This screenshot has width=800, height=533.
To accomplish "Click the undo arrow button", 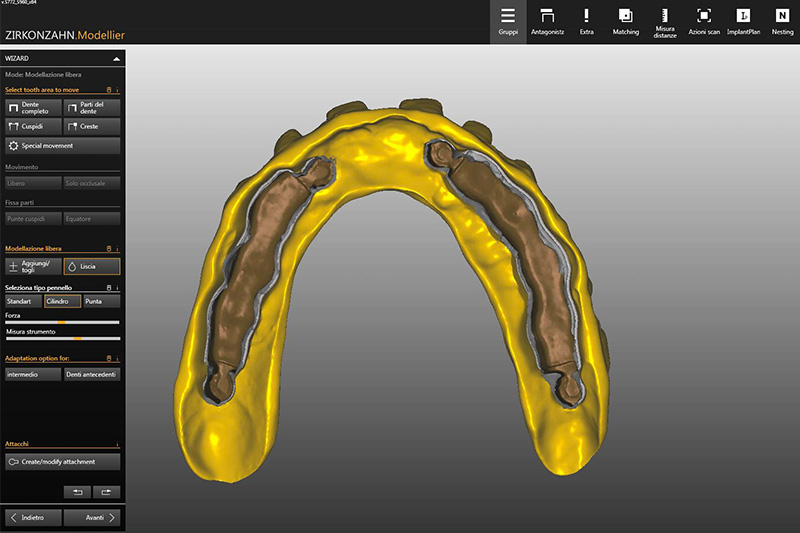I will tap(76, 492).
